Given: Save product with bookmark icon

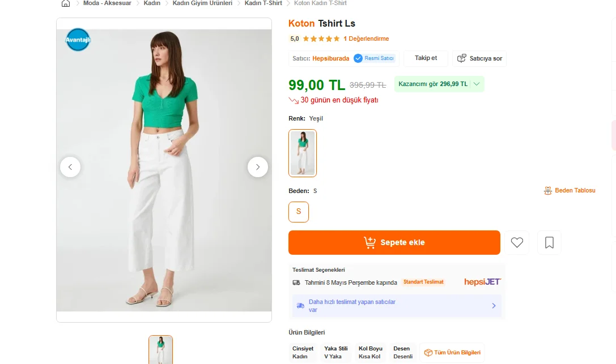Looking at the screenshot, I should [549, 242].
